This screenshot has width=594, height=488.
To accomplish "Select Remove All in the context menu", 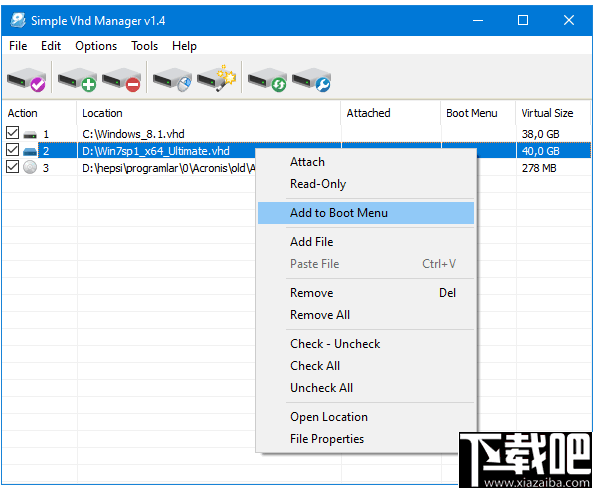I will pos(366,315).
